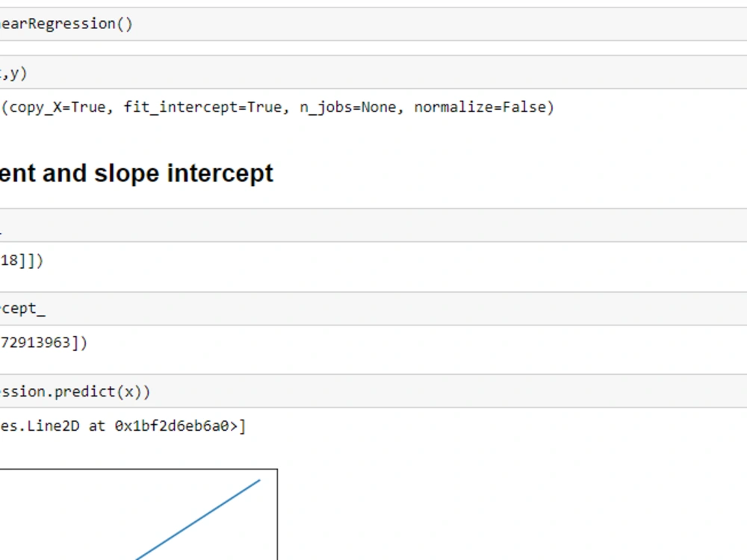747x560 pixels.
Task: Click the output text 18]])
Action: (x=22, y=261)
